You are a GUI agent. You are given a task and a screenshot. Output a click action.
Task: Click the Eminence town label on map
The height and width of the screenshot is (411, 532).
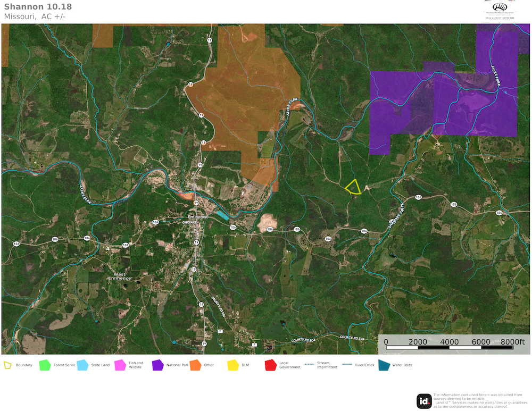pyautogui.click(x=196, y=217)
